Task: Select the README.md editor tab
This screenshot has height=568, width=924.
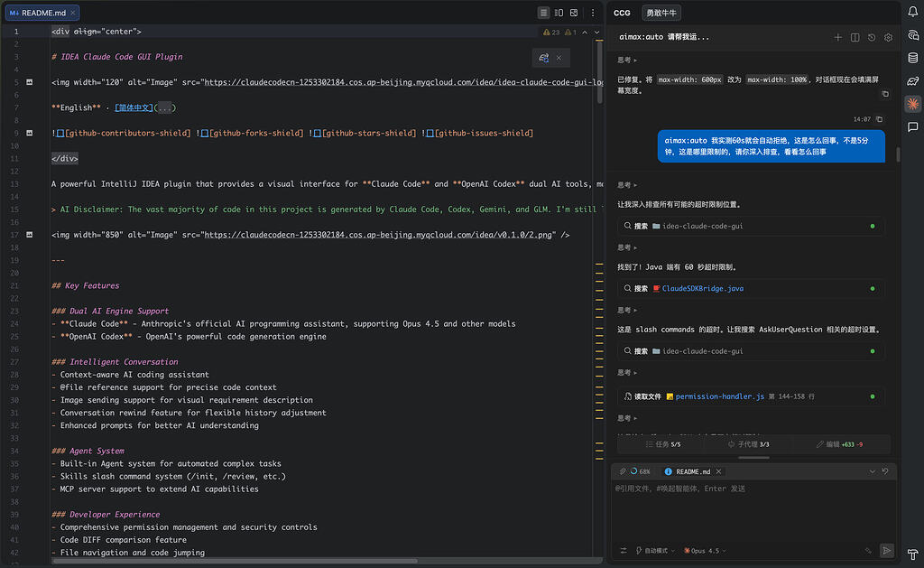Action: (42, 13)
